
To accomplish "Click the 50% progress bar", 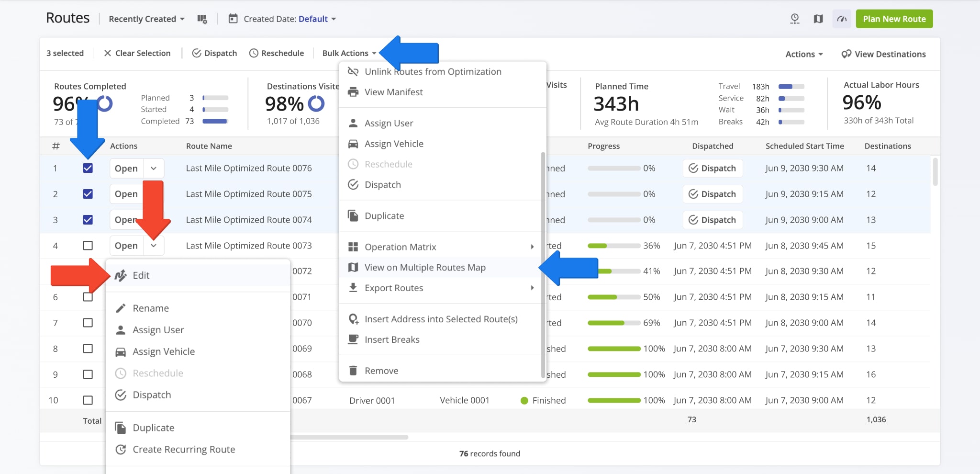I will (x=614, y=297).
